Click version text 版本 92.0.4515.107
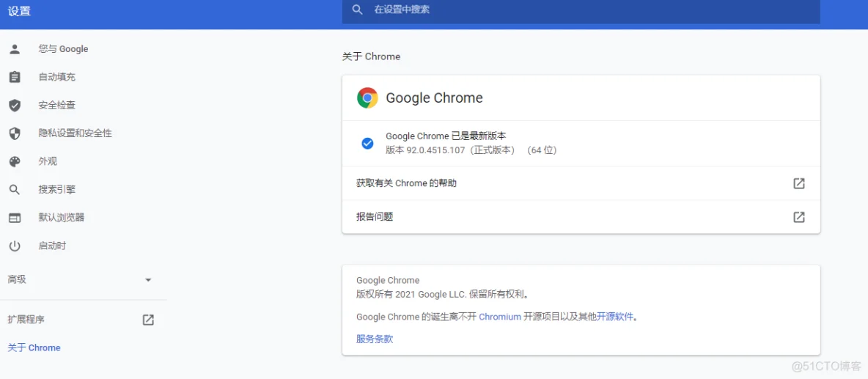The width and height of the screenshot is (868, 379). 424,150
